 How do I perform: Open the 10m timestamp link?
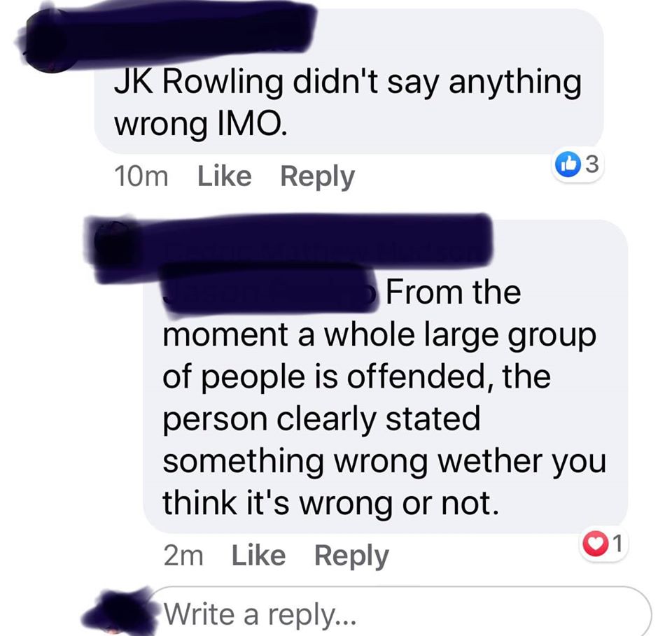point(141,176)
